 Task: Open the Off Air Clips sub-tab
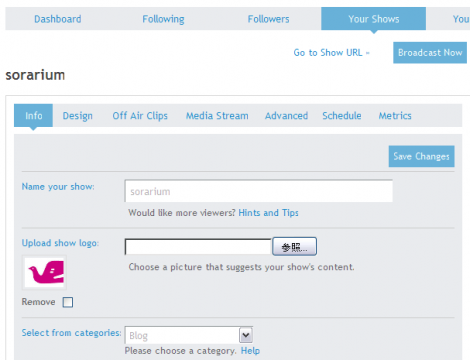(x=140, y=116)
